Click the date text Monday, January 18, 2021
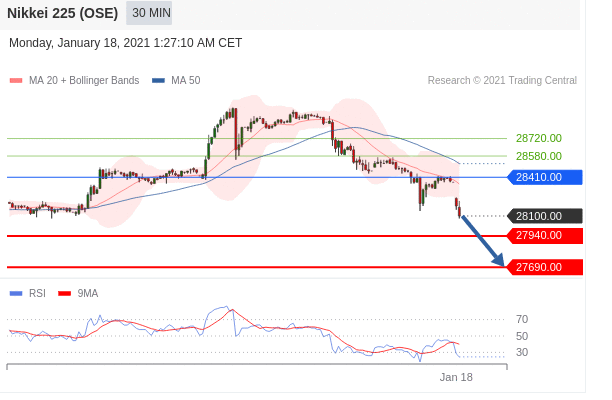Viewport: 612px width, 400px height. (x=80, y=43)
